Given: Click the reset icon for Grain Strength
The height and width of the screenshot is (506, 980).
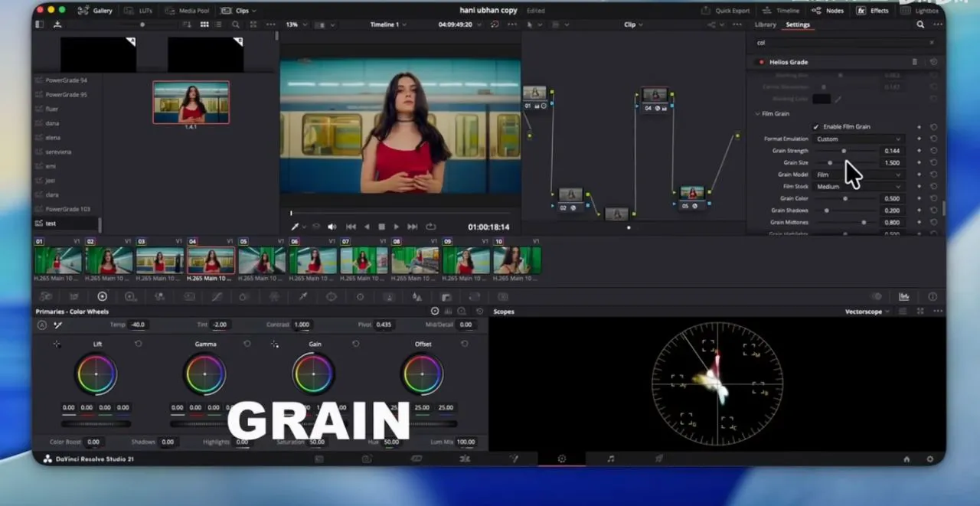Looking at the screenshot, I should [933, 151].
